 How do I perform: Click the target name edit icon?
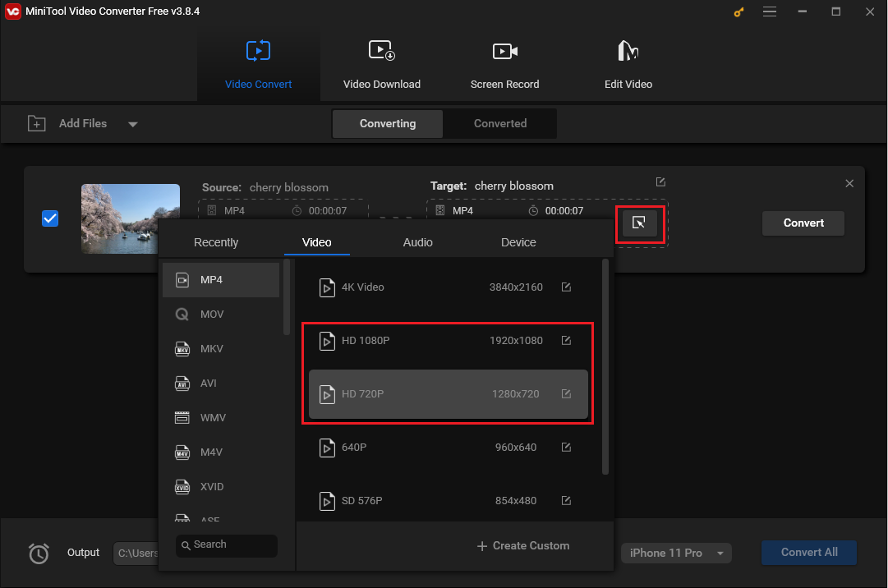tap(660, 181)
